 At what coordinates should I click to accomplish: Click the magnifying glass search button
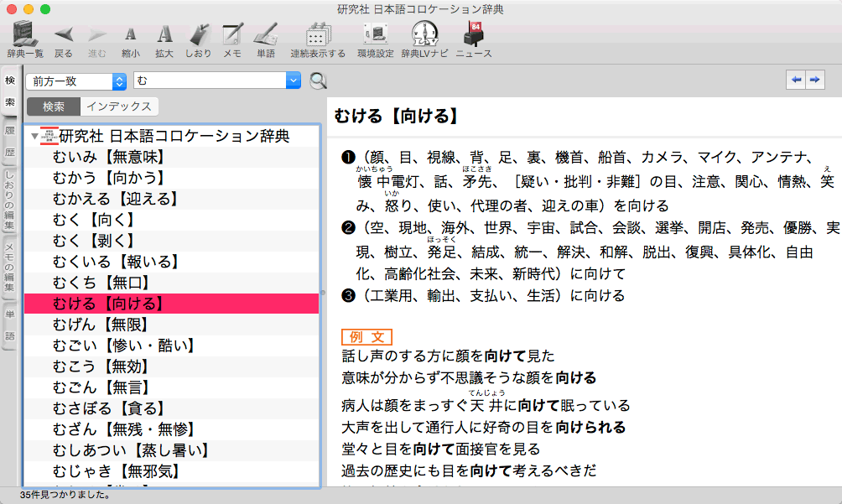318,81
